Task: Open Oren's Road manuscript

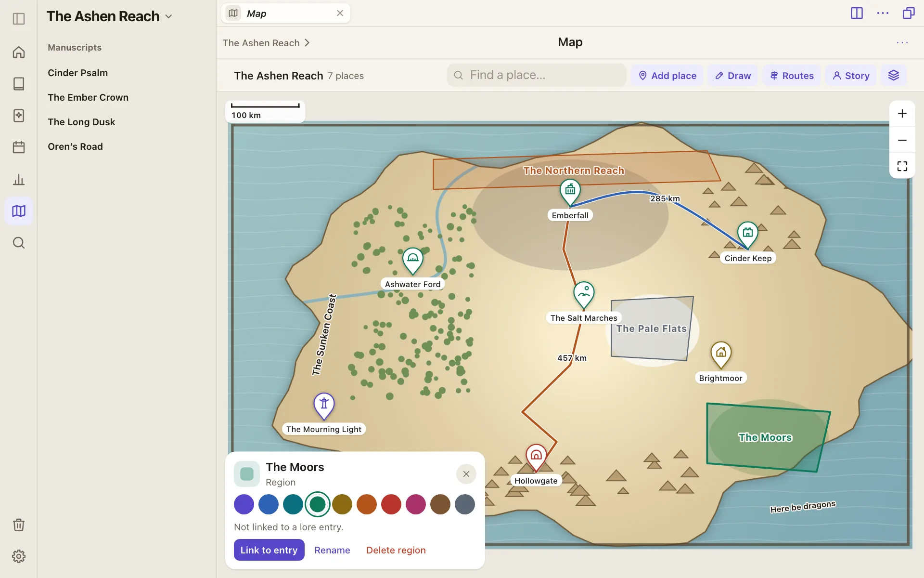Action: (75, 146)
